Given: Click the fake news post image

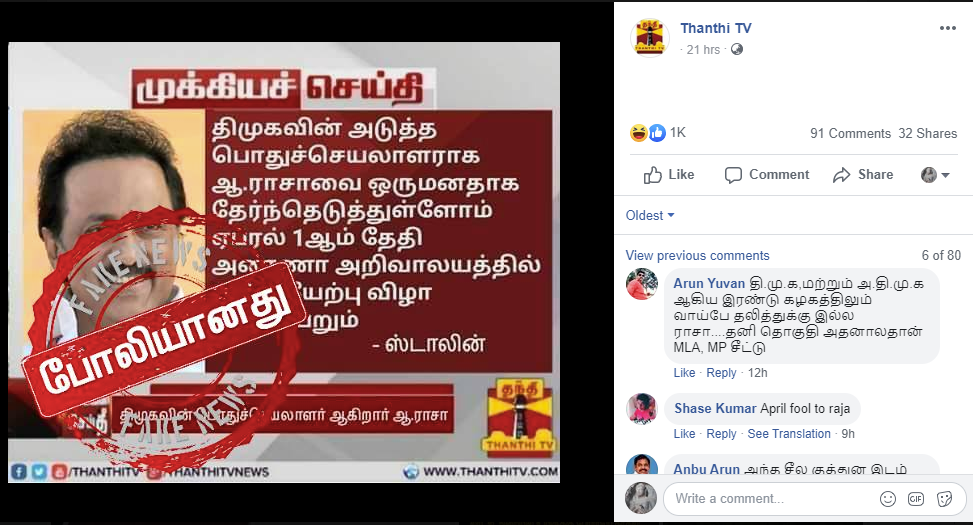Looking at the screenshot, I should [x=284, y=262].
